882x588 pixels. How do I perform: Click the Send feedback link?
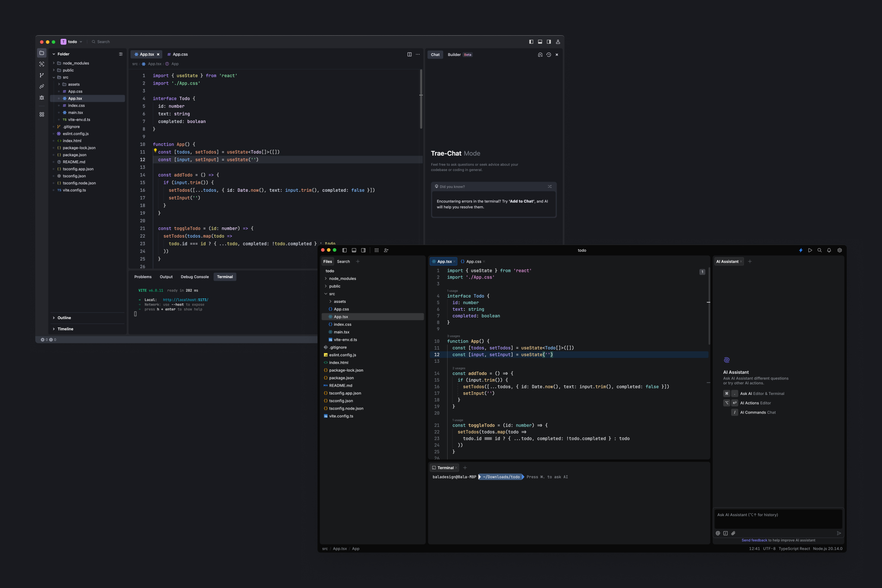(754, 540)
